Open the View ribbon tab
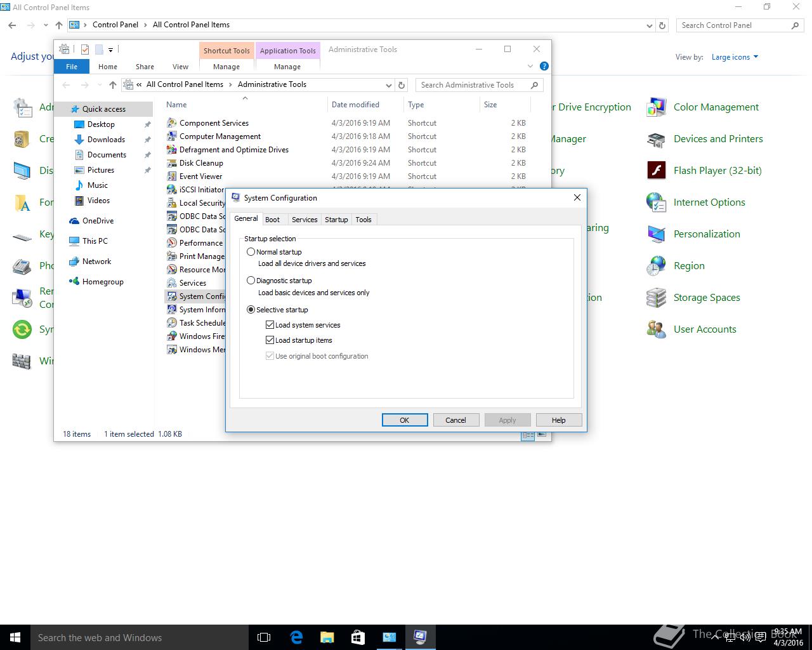Screen dimensions: 812x650 (x=180, y=67)
